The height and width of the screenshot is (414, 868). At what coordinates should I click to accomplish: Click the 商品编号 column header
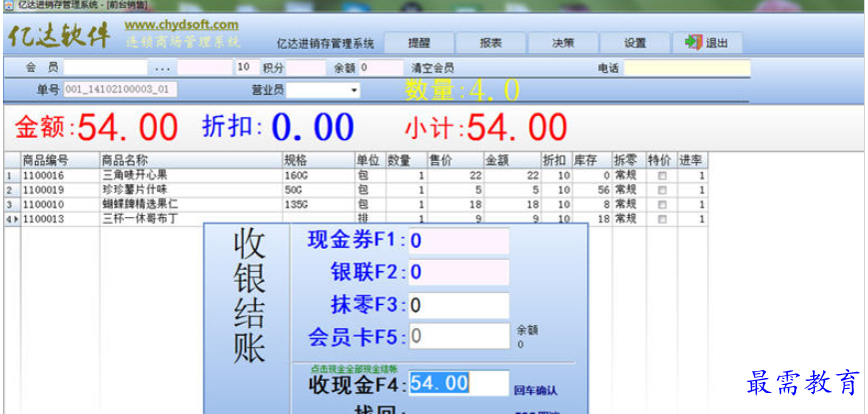point(60,161)
